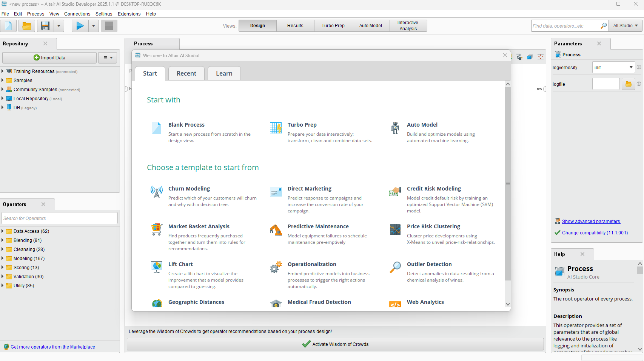This screenshot has height=361, width=644.
Task: Click the Stop process square icon
Action: point(109,26)
